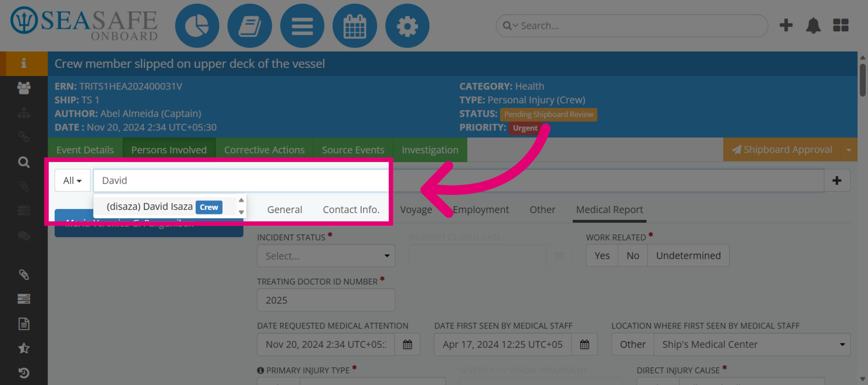Click the Treating Doctor ID Number field
This screenshot has width=868, height=385.
[326, 300]
